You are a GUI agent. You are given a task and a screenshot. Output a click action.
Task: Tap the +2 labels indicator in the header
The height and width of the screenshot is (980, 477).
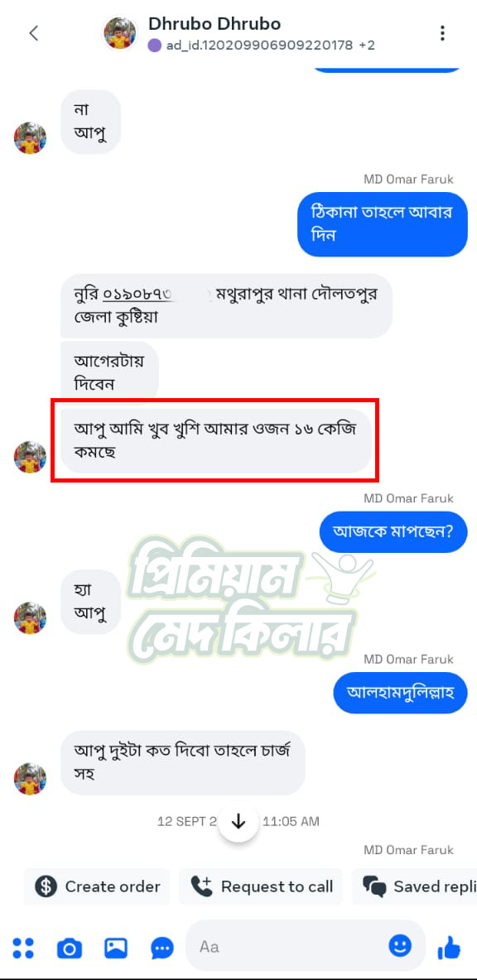[367, 45]
